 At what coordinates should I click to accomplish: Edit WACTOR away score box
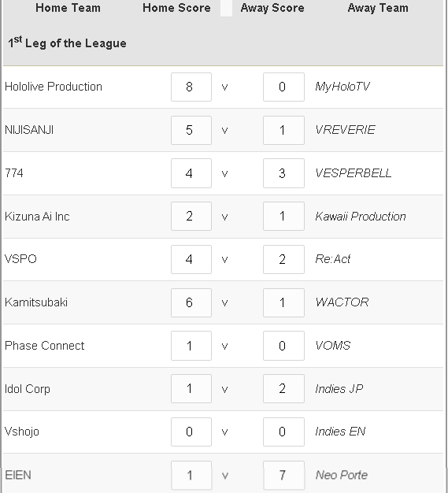point(283,302)
